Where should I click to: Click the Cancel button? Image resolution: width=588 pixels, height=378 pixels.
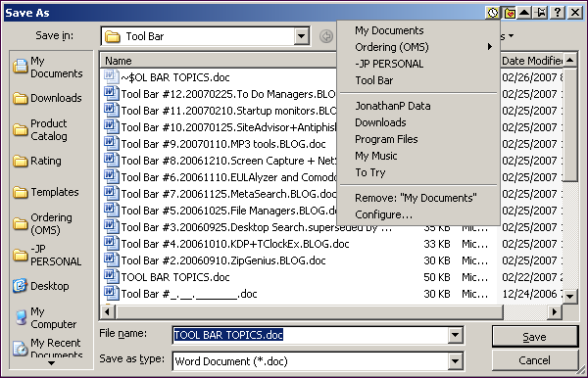[x=535, y=360]
